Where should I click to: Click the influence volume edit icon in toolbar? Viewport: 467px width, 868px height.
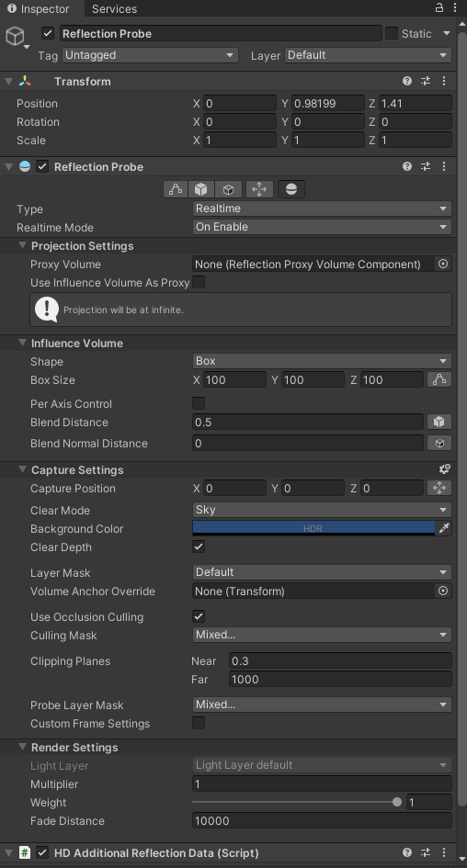pyautogui.click(x=176, y=189)
